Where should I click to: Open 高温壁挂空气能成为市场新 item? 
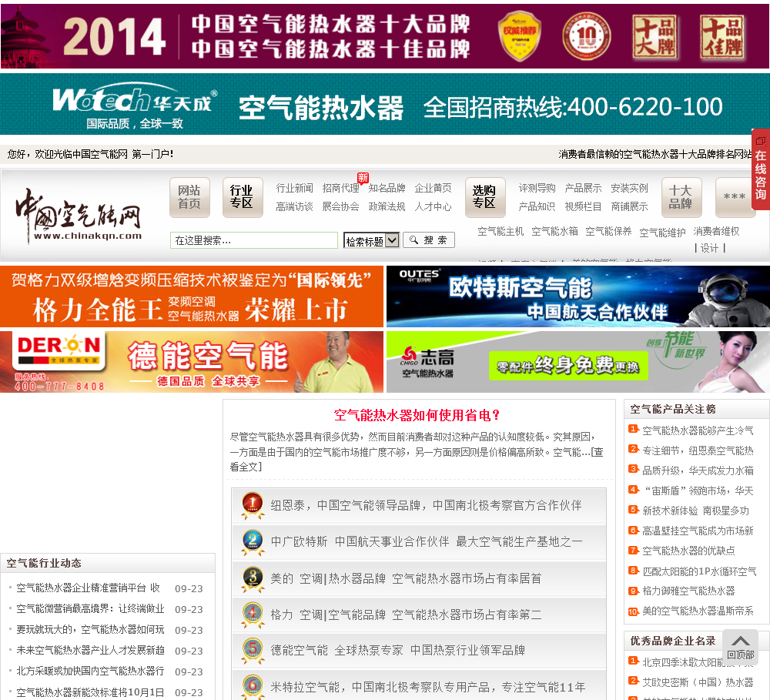click(x=698, y=531)
